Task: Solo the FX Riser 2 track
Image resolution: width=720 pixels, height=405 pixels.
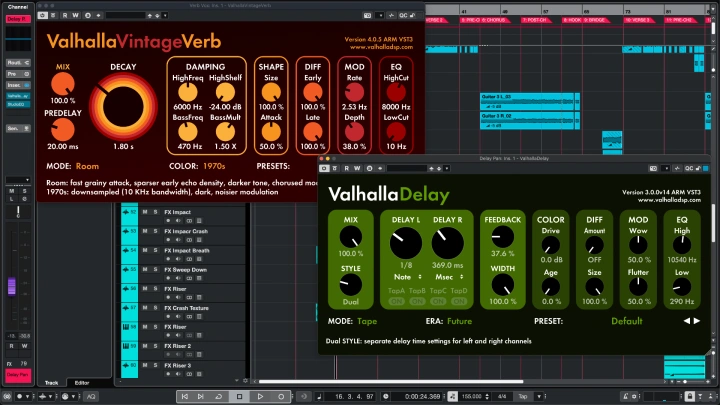Action: pyautogui.click(x=155, y=346)
